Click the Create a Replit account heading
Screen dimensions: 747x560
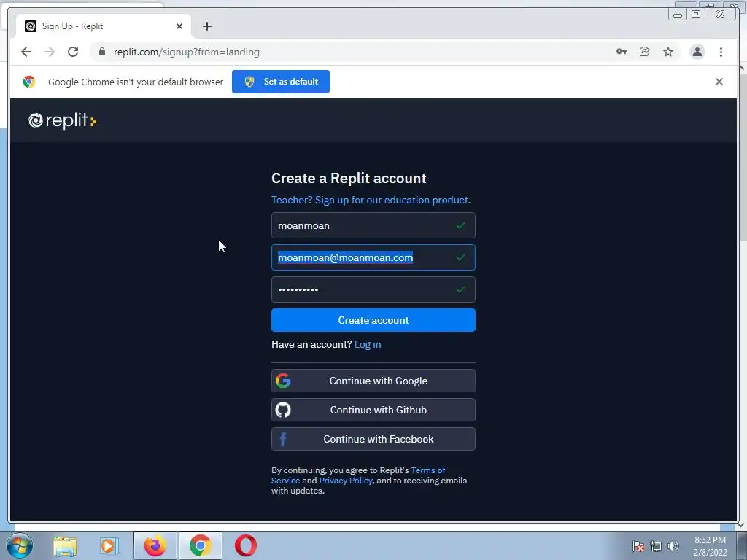(x=349, y=178)
